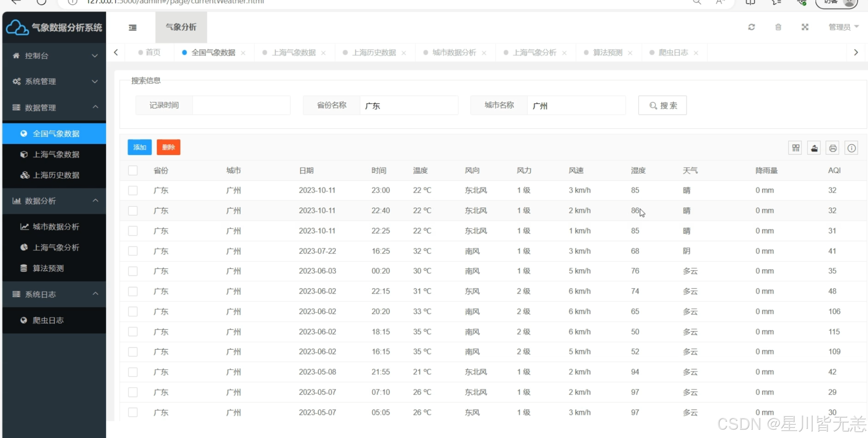Click the print table icon
The width and height of the screenshot is (868, 438).
tap(833, 148)
